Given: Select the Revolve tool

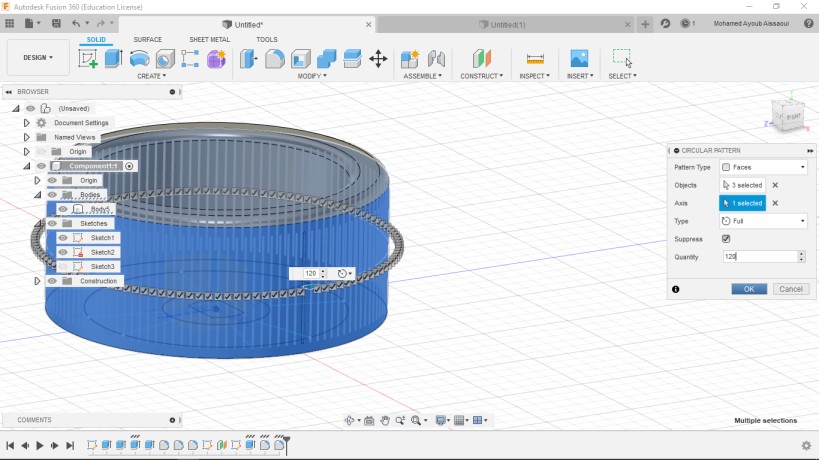Looking at the screenshot, I should [x=140, y=59].
